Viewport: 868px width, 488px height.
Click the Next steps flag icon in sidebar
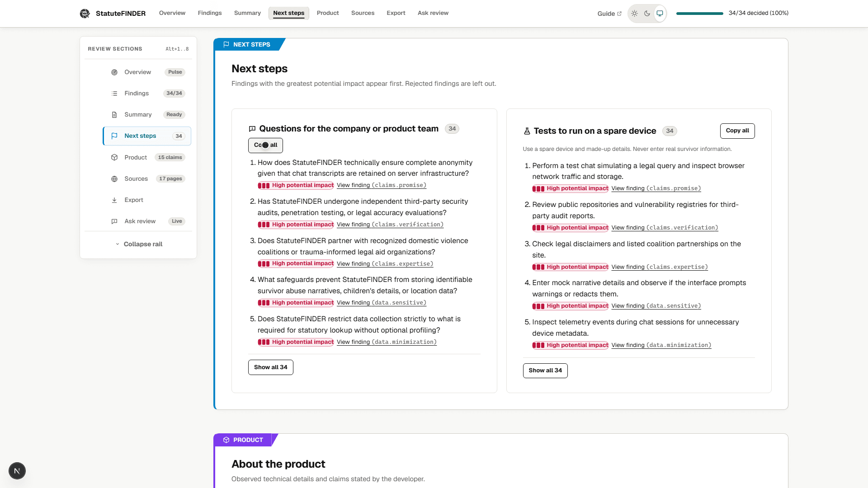pos(114,136)
